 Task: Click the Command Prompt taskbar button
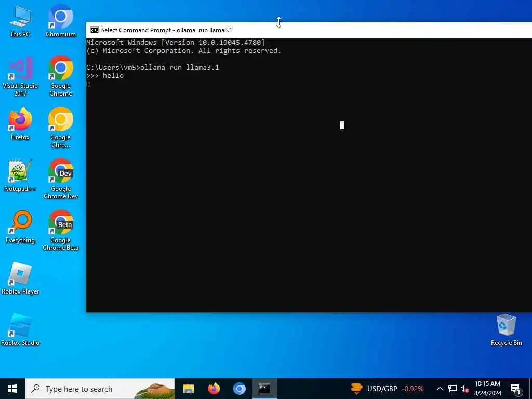click(264, 389)
